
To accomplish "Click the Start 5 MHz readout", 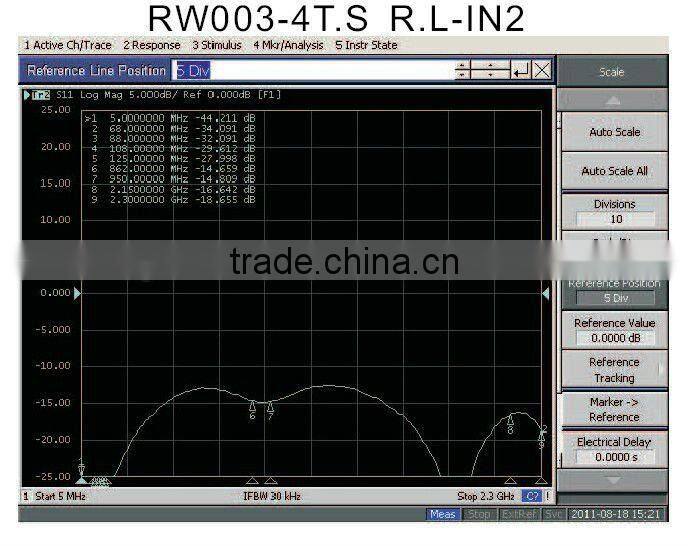I will 60,496.
